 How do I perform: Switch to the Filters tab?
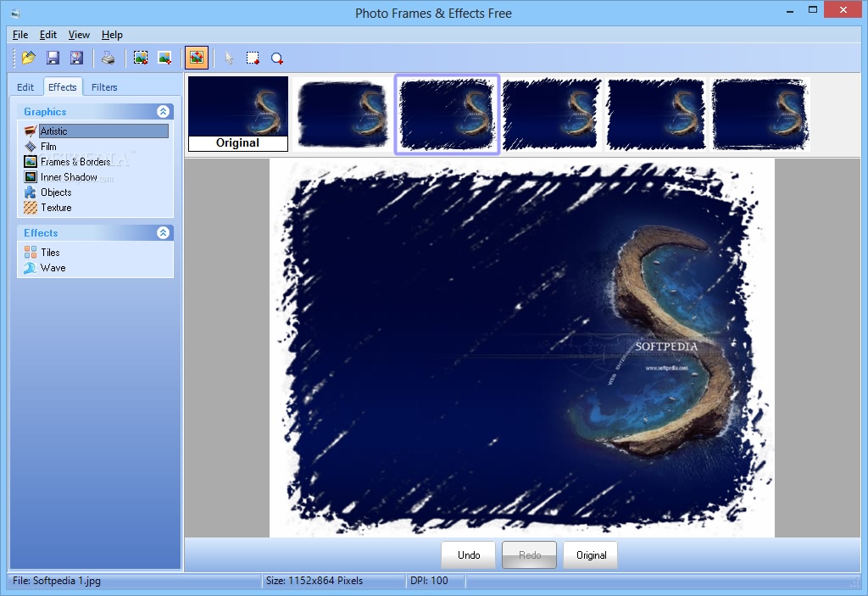point(104,87)
